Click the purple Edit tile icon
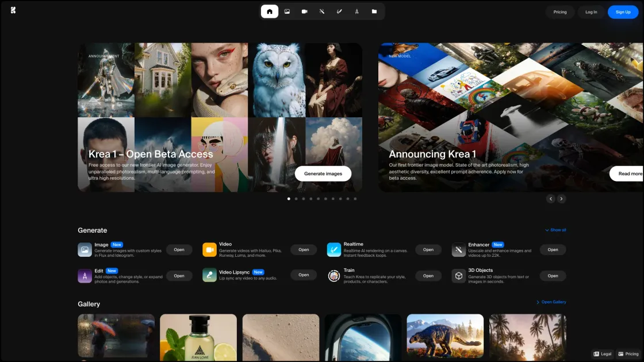 click(x=85, y=276)
